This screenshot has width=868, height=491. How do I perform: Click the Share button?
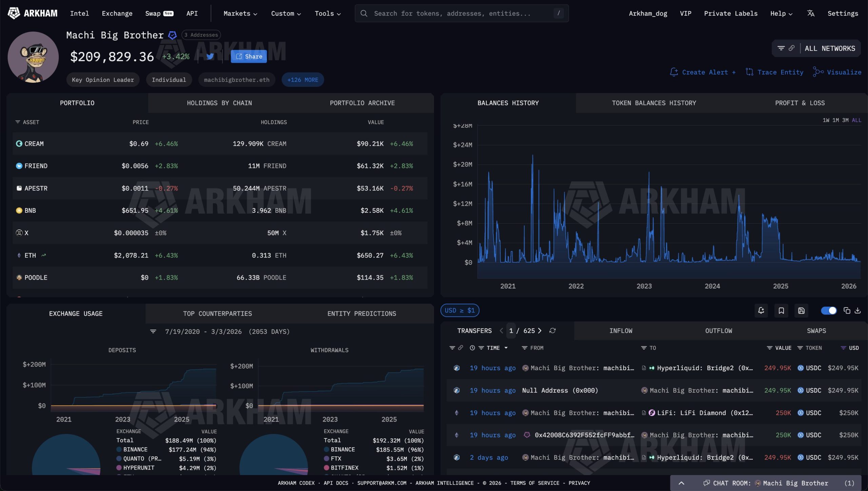(x=249, y=56)
